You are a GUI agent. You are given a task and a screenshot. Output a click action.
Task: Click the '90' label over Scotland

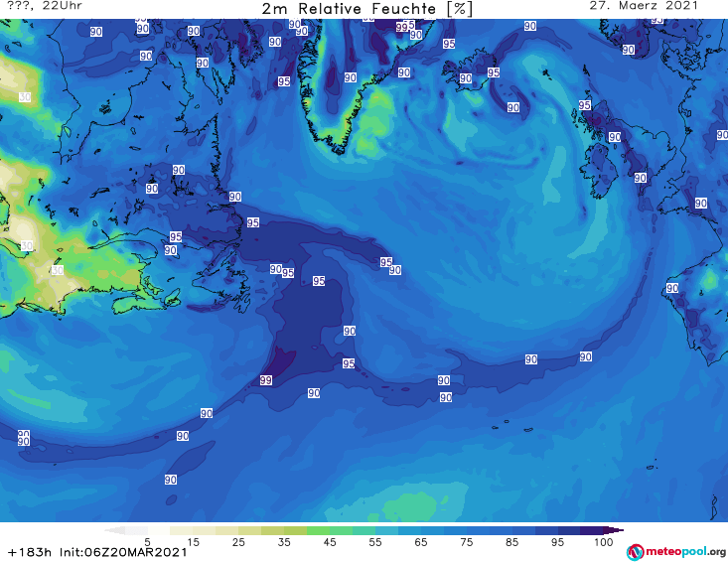[615, 137]
